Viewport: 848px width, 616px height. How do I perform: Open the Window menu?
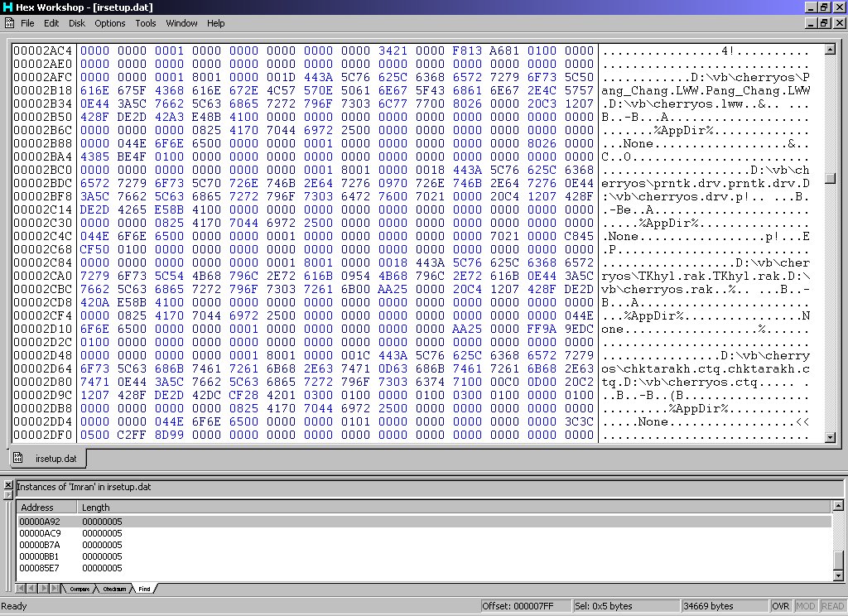click(181, 23)
